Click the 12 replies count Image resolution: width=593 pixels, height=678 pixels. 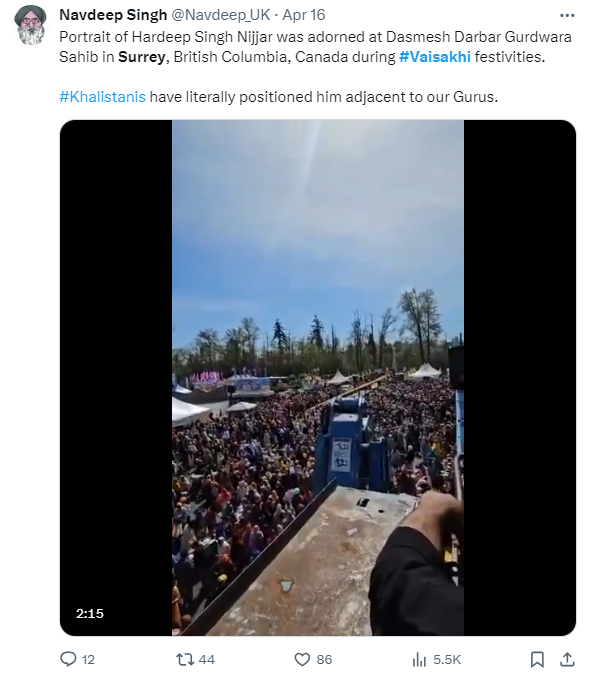(88, 659)
